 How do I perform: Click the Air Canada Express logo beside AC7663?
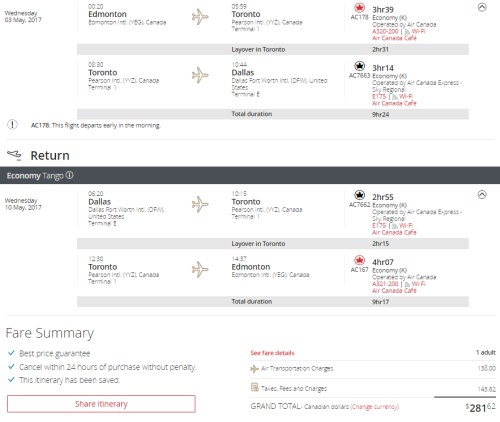[359, 66]
